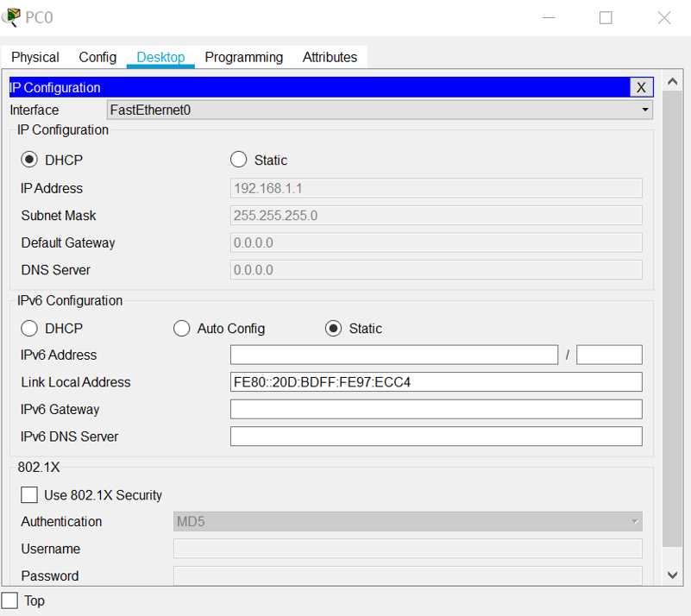
Task: Maximize the PC0 window
Action: (606, 17)
